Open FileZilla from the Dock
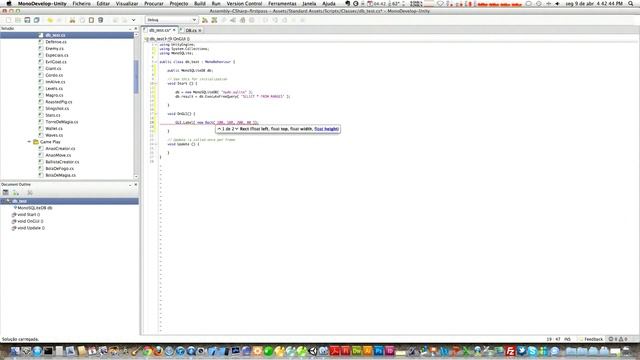This screenshot has height=360, width=640. click(x=510, y=351)
